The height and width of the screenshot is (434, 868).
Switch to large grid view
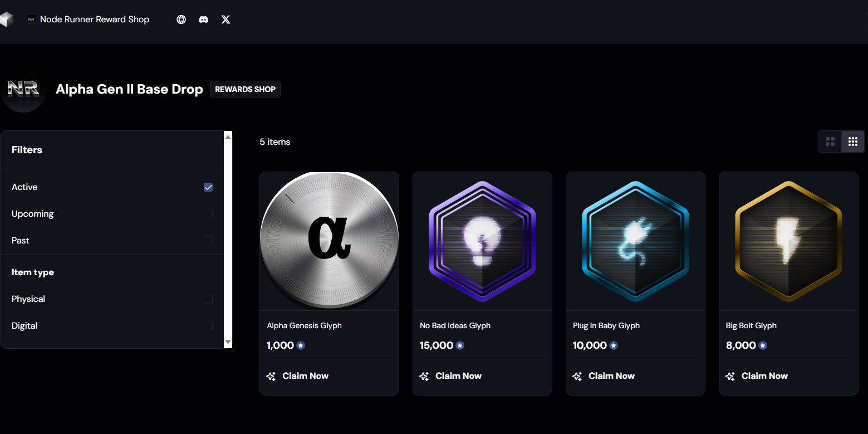[x=830, y=142]
